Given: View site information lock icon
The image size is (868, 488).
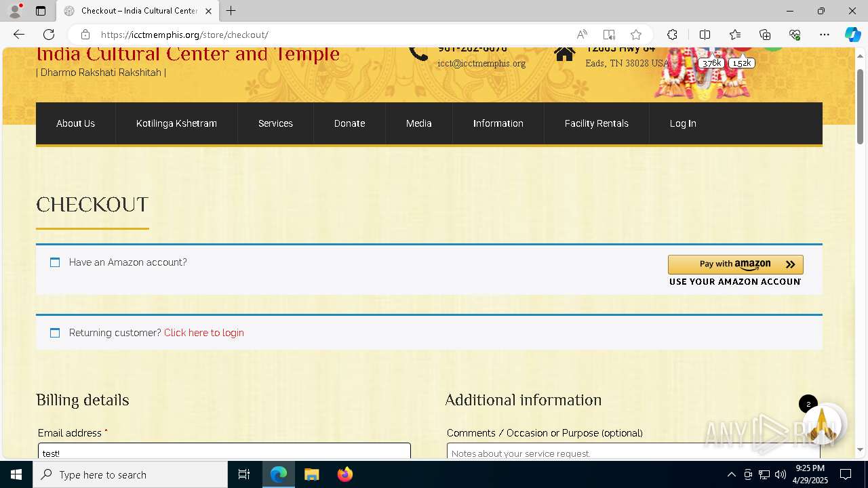Looking at the screenshot, I should pos(85,35).
